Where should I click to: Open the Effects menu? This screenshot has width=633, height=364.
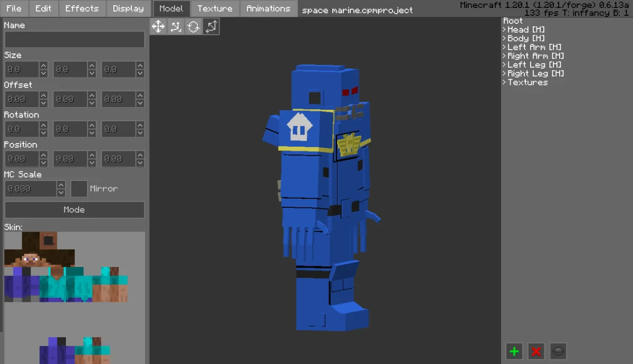(x=82, y=8)
